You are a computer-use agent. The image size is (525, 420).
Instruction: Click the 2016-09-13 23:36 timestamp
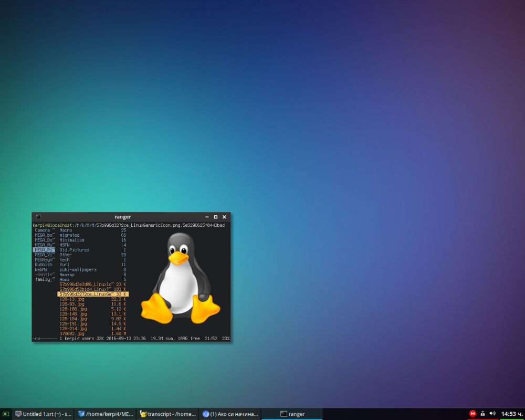click(126, 339)
